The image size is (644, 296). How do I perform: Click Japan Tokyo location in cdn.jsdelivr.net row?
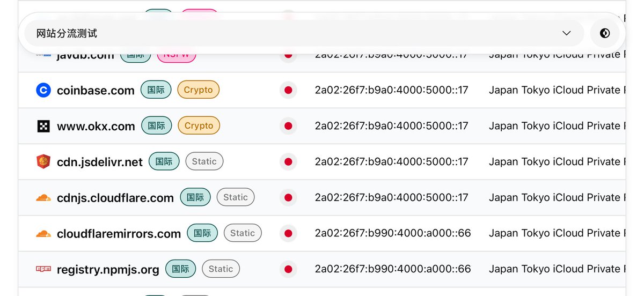(557, 161)
